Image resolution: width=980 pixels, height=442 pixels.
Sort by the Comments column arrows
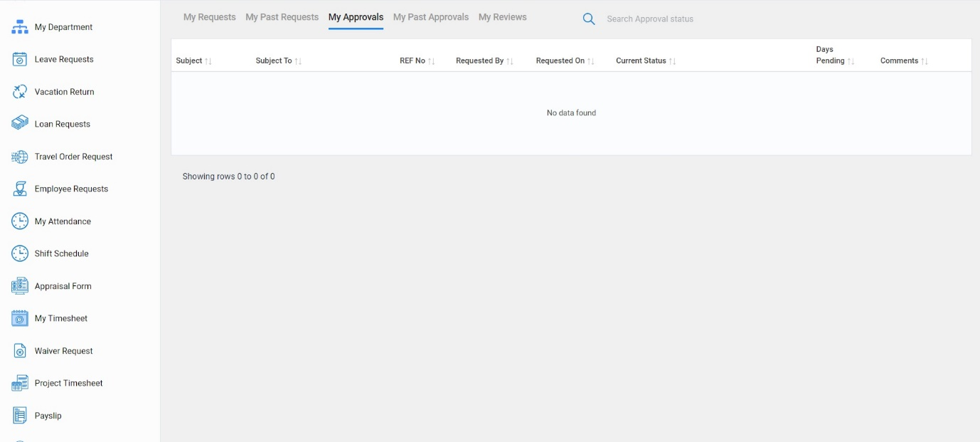coord(925,60)
